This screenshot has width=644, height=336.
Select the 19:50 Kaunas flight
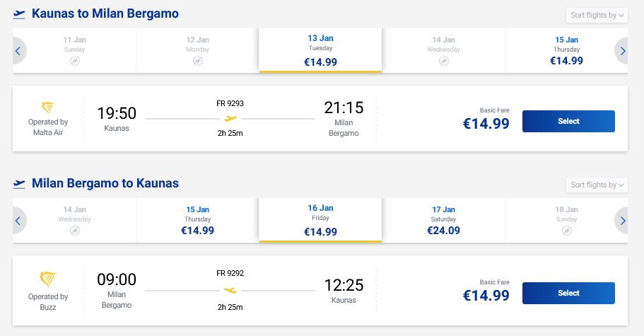pyautogui.click(x=568, y=122)
